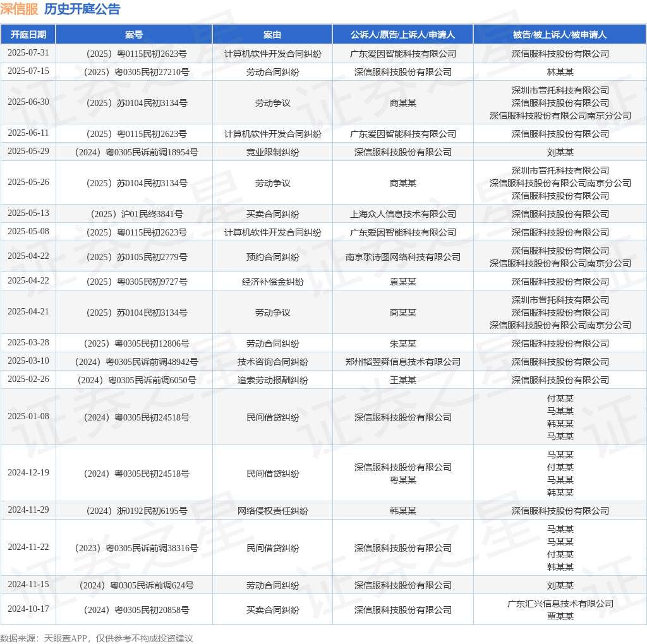Click the 深信服 title text

(x=19, y=9)
